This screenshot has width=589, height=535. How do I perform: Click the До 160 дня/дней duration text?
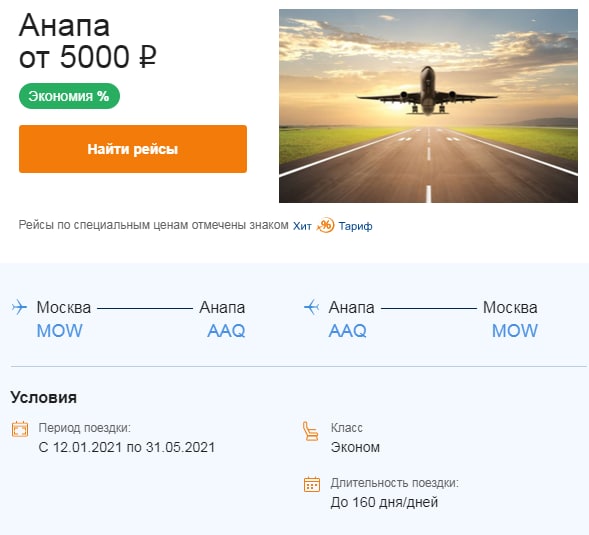coord(384,502)
